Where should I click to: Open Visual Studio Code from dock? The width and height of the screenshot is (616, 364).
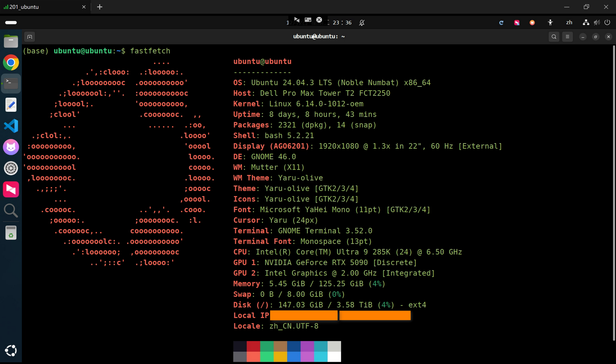(x=11, y=126)
